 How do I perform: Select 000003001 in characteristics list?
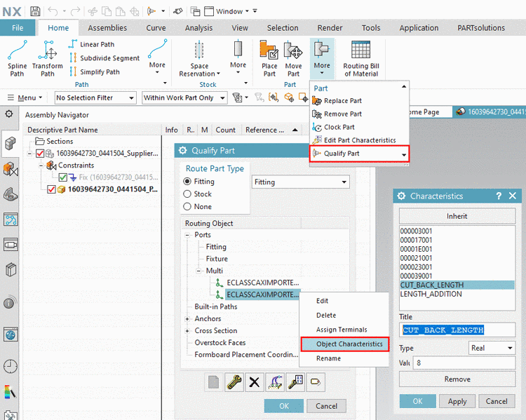[x=457, y=231]
